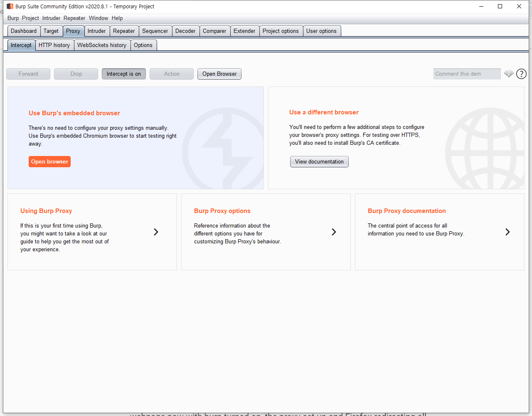
Task: Toggle the Intercept is on button
Action: click(x=124, y=74)
